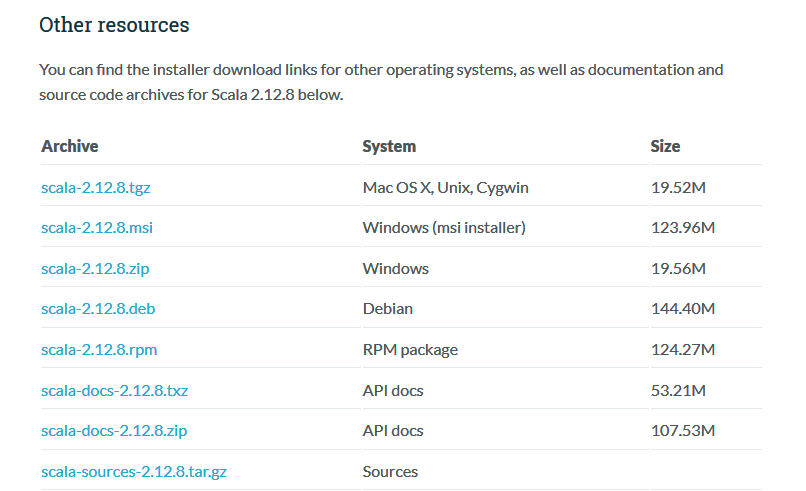Click the System column header

[389, 146]
